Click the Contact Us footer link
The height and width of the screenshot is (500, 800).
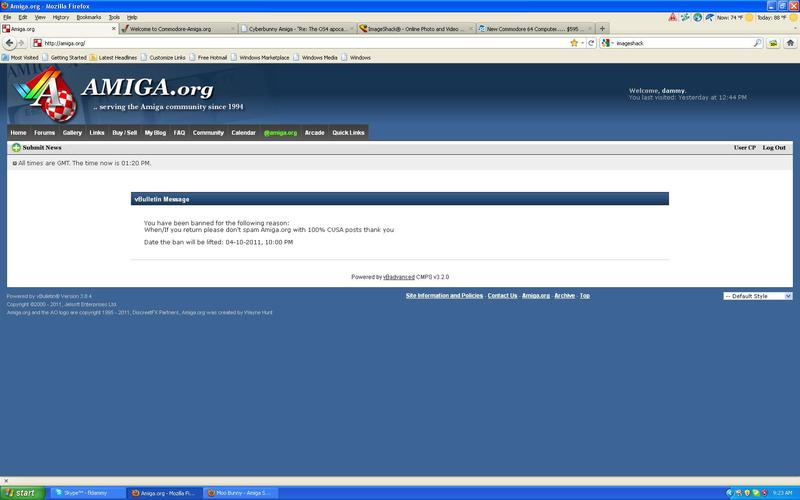503,296
